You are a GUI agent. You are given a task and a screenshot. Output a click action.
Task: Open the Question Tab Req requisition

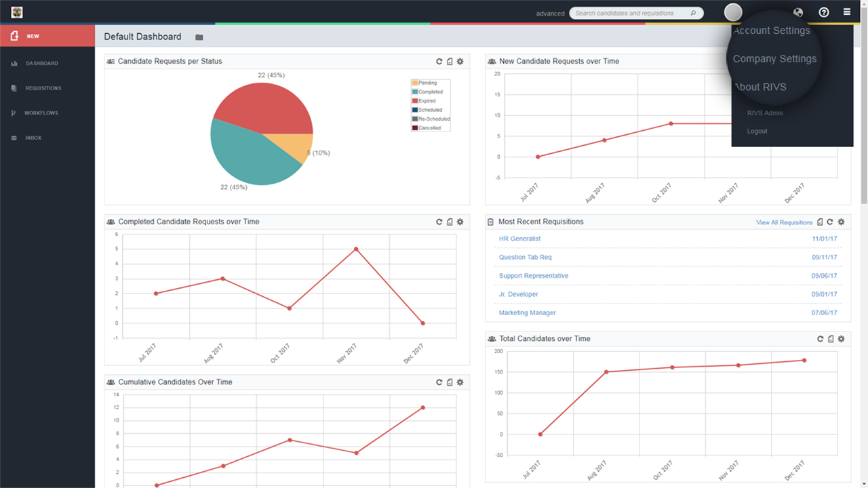(526, 257)
